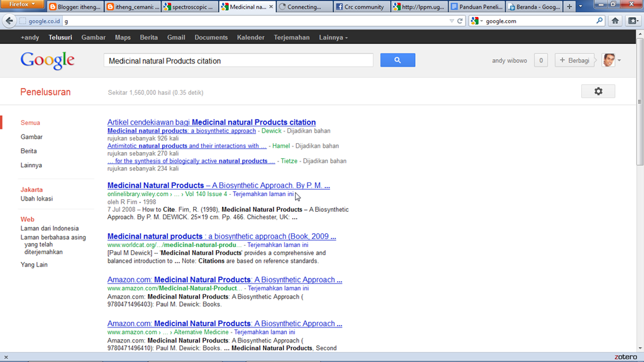Click the andy wibowo account name
Viewport: 644px width, 362px height.
[x=509, y=61]
